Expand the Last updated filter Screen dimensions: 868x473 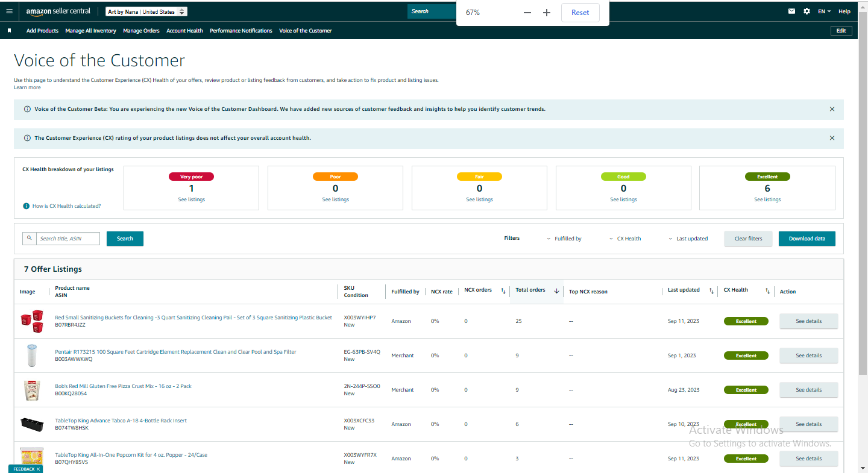pos(688,239)
